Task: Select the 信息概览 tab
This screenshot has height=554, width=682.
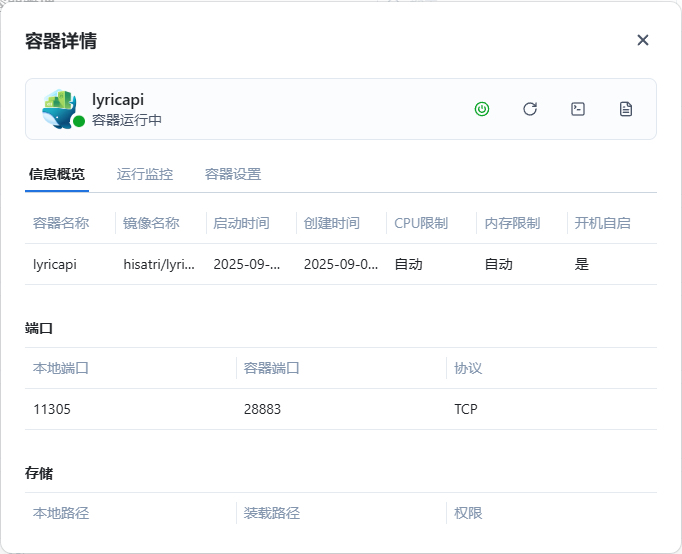Action: coord(57,174)
